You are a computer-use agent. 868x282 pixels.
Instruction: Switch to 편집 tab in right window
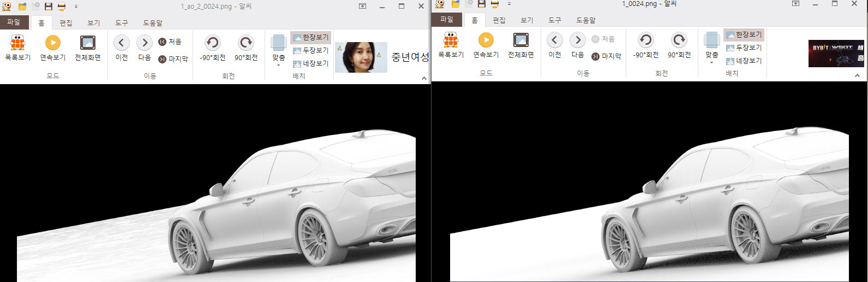point(499,20)
